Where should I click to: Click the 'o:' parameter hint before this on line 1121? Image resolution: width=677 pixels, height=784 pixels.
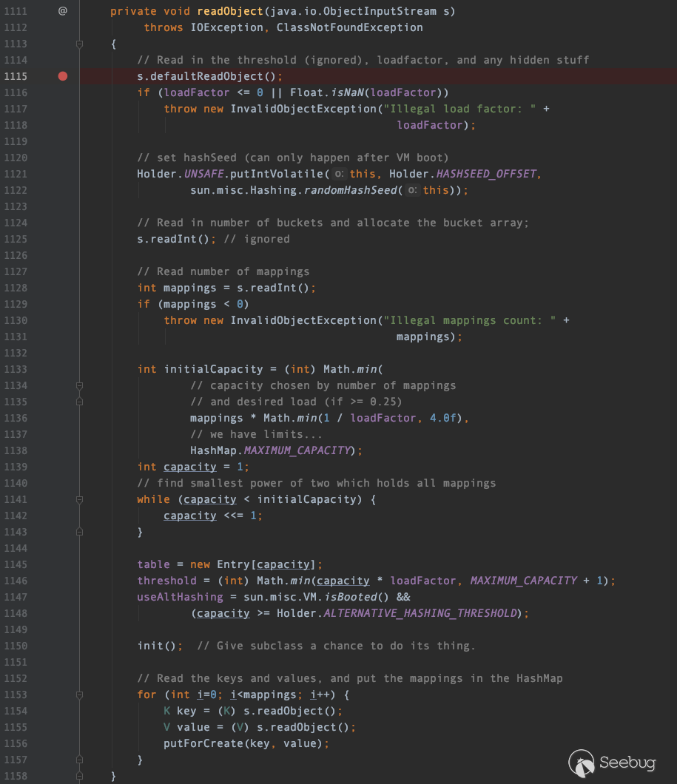click(339, 174)
